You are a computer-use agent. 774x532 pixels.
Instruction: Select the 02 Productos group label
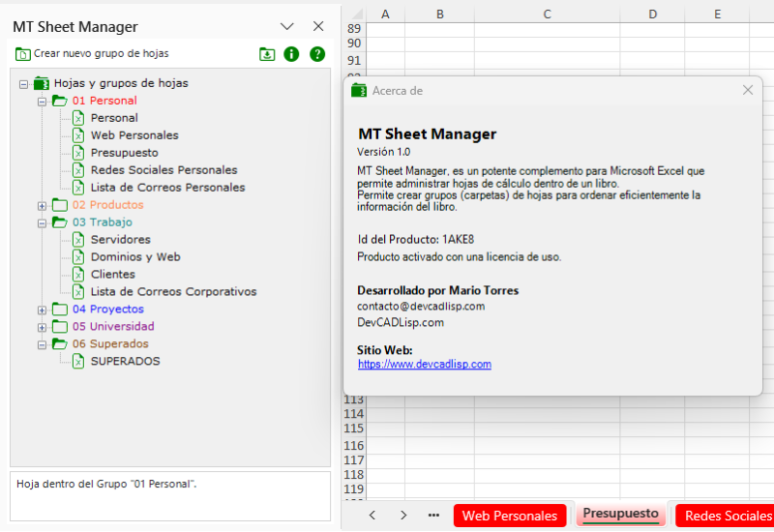107,205
